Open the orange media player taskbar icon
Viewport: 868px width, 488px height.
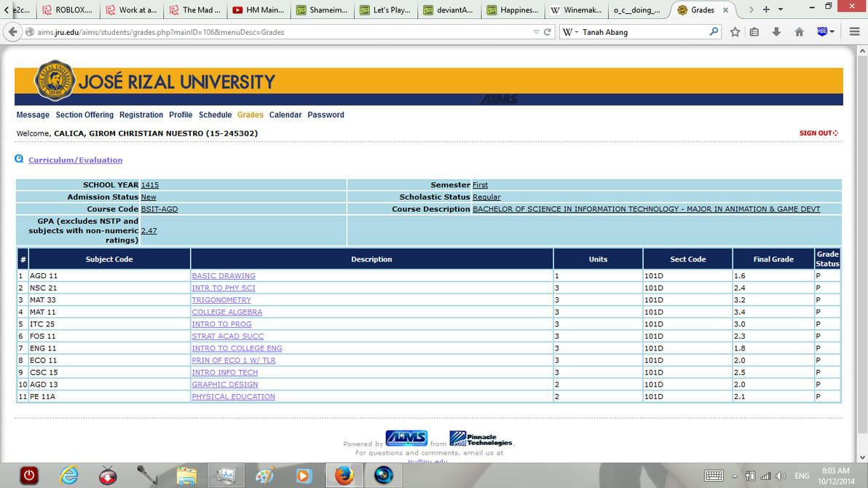(304, 476)
